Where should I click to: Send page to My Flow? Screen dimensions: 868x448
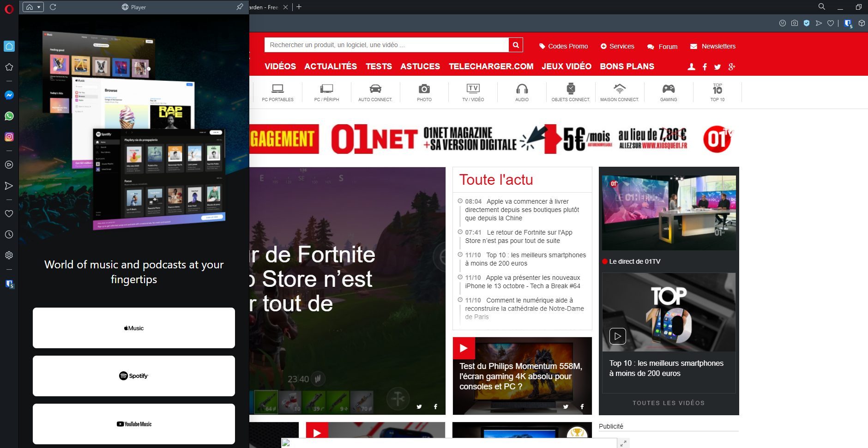tap(818, 23)
